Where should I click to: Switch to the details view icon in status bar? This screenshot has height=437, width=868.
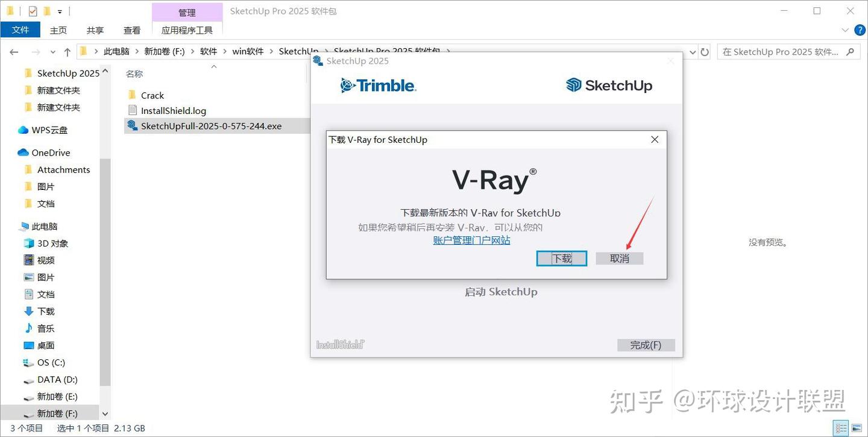(x=842, y=428)
